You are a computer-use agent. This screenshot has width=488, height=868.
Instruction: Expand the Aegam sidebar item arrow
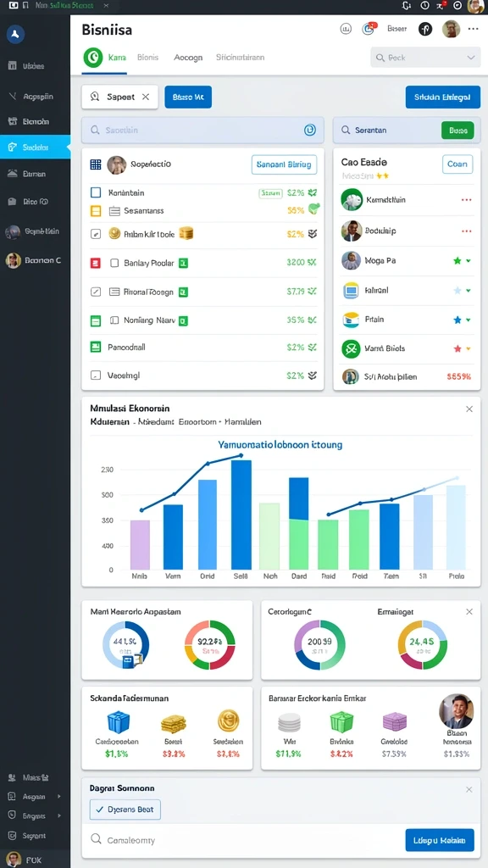(58, 797)
